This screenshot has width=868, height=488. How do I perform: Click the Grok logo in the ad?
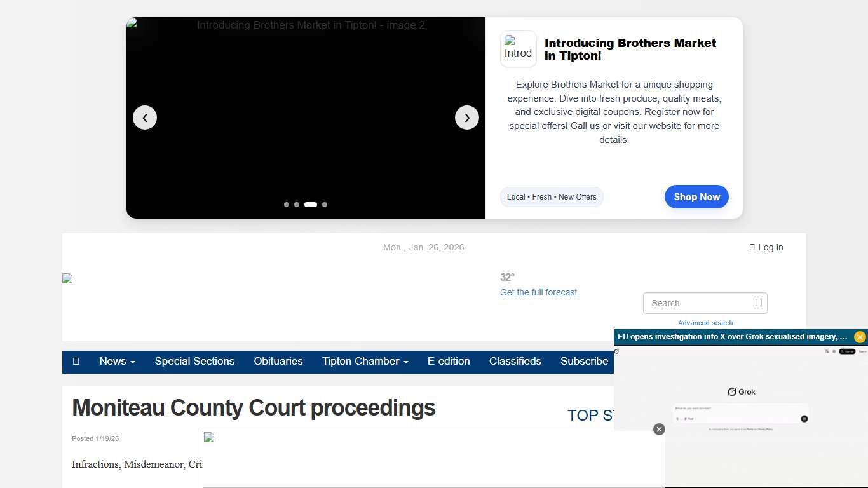click(741, 391)
